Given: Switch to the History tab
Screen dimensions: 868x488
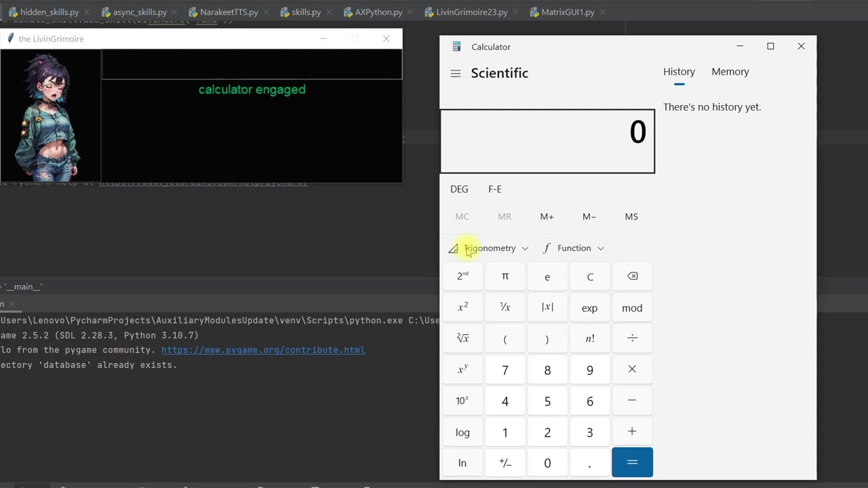Looking at the screenshot, I should pyautogui.click(x=679, y=72).
